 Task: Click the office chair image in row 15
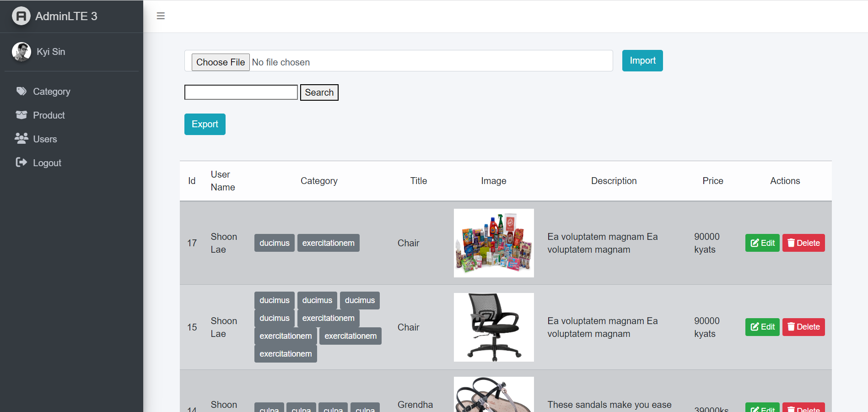click(494, 327)
